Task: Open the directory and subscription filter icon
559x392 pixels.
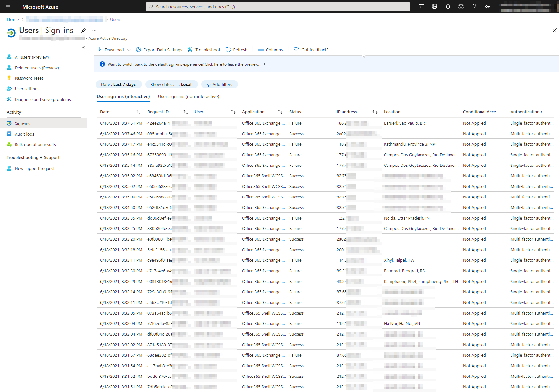Action: point(434,7)
